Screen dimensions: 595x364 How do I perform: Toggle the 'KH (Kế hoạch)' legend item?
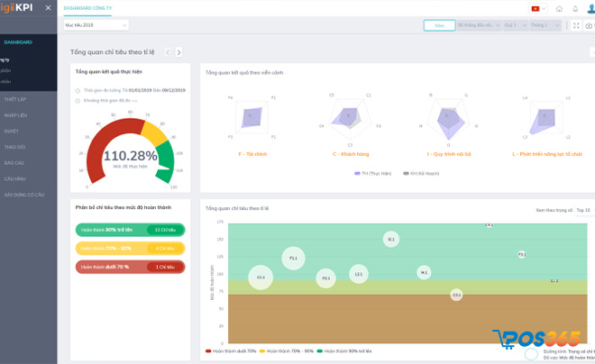click(x=421, y=173)
